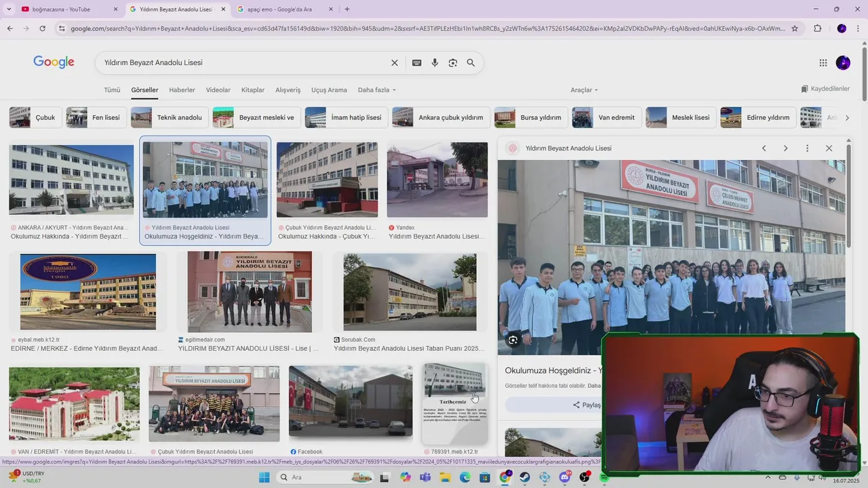Open the Alışveriş tab
The image size is (868, 488).
coord(288,90)
